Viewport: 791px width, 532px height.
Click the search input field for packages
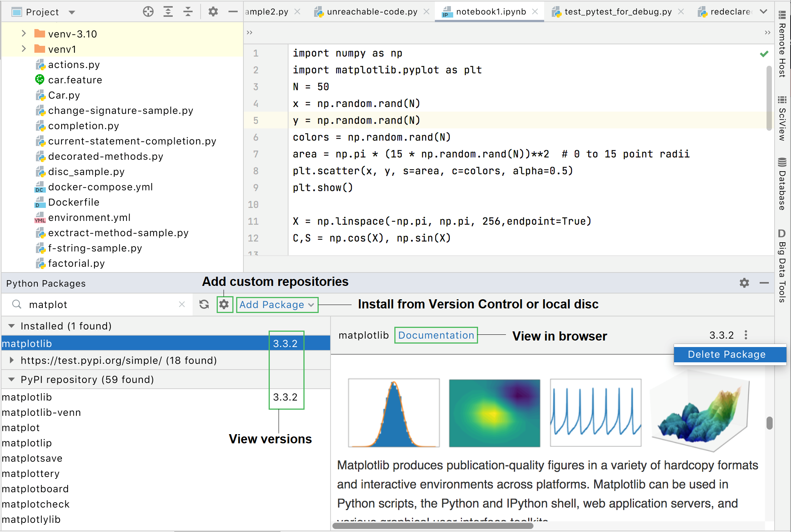tap(96, 304)
